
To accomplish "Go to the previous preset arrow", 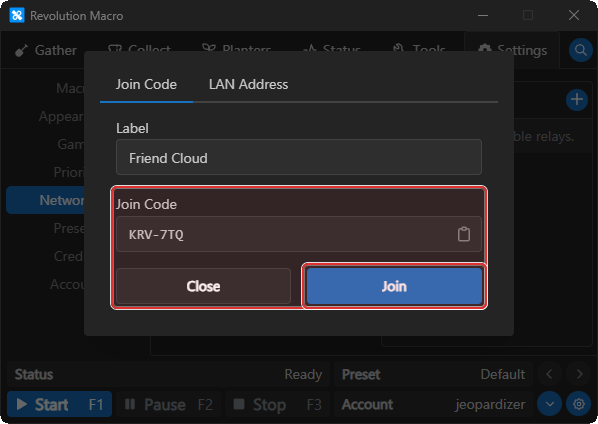I will 549,374.
